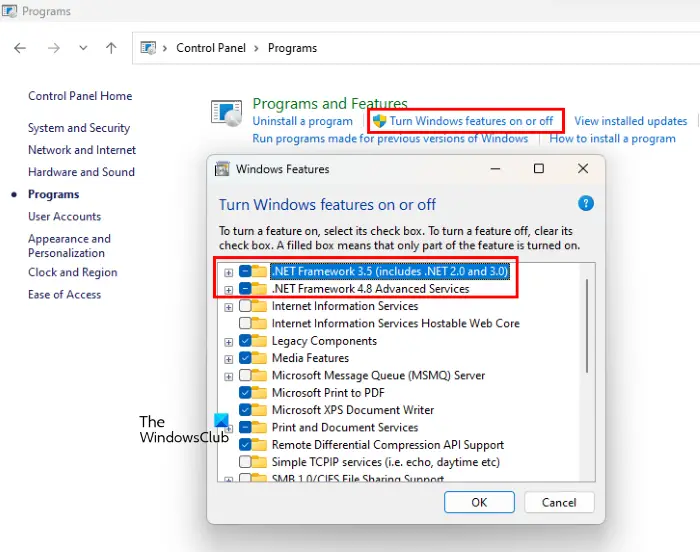The width and height of the screenshot is (700, 552).
Task: Expand .NET Framework 4.8 Advanced Services
Action: pos(229,290)
